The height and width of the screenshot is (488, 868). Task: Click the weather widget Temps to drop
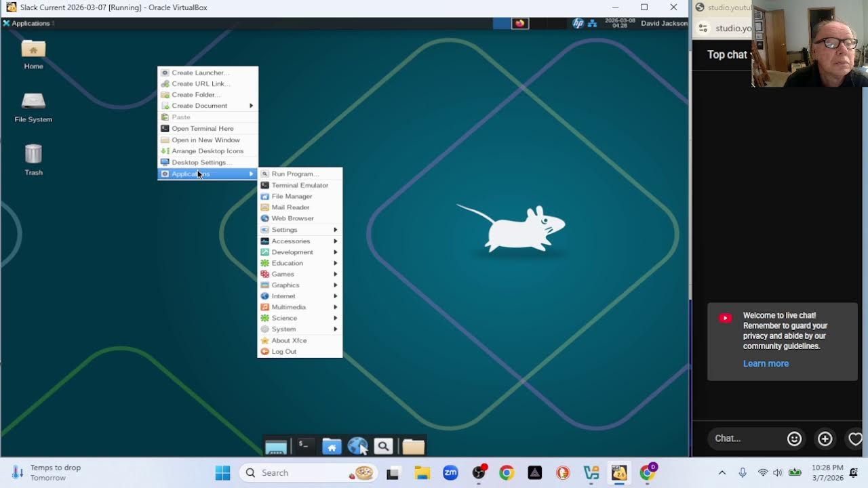tap(46, 472)
